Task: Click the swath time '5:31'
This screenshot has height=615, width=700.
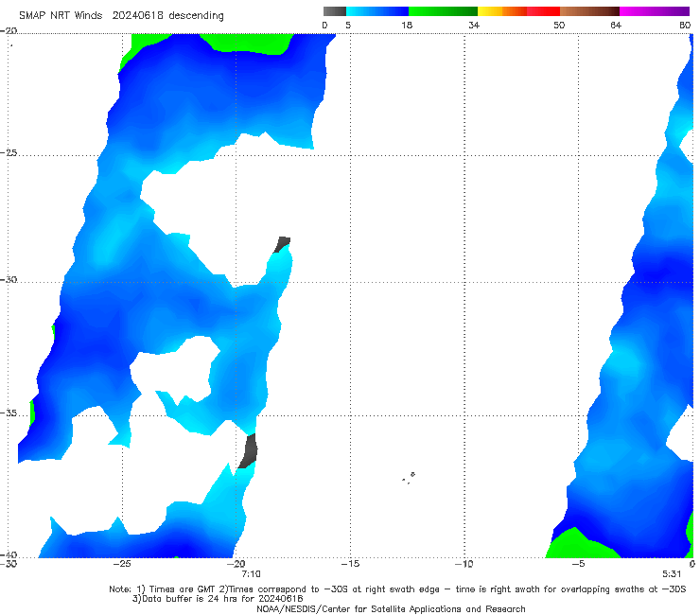Action: [672, 574]
